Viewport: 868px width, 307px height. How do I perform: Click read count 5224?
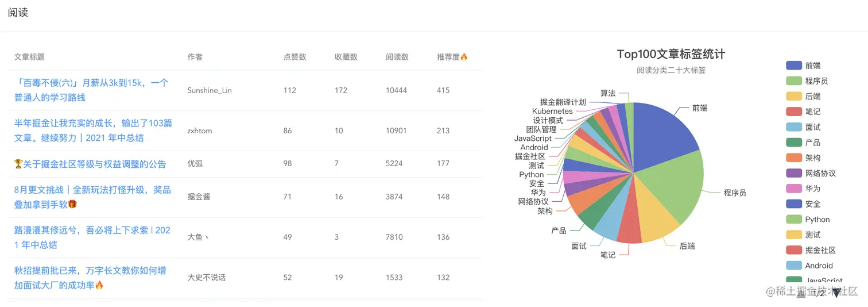394,163
